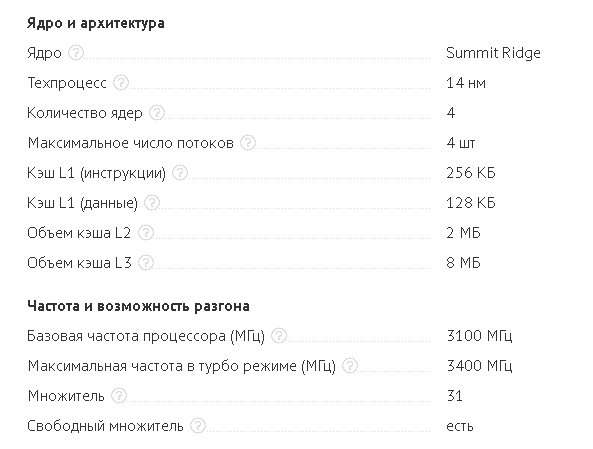Select the Ядро и архитектура heading
The image size is (593, 449).
[96, 23]
